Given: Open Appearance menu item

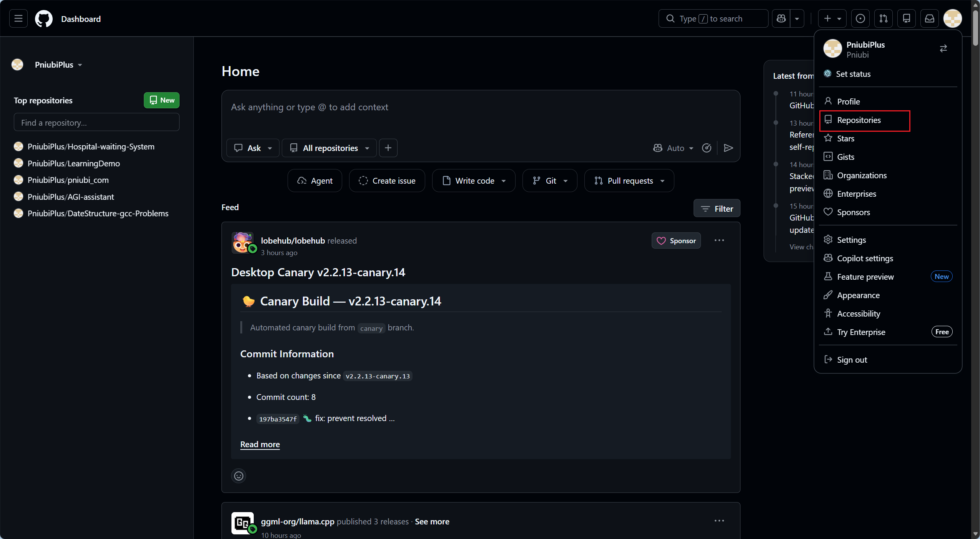Looking at the screenshot, I should (x=888, y=295).
